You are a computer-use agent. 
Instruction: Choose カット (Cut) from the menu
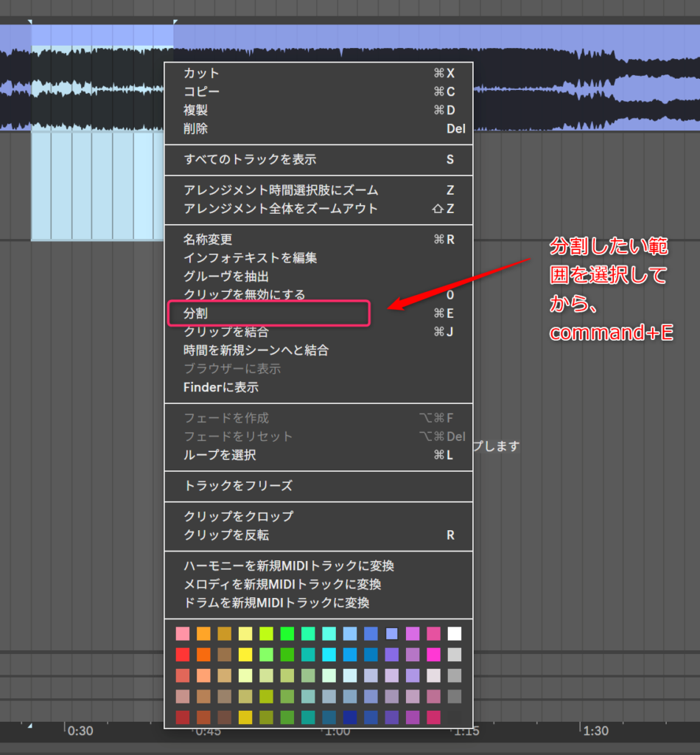(x=201, y=73)
